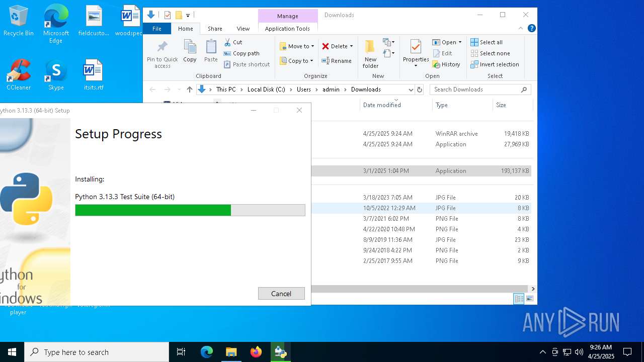Viewport: 644px width, 362px height.
Task: Cancel the Python setup installation
Action: tap(281, 294)
